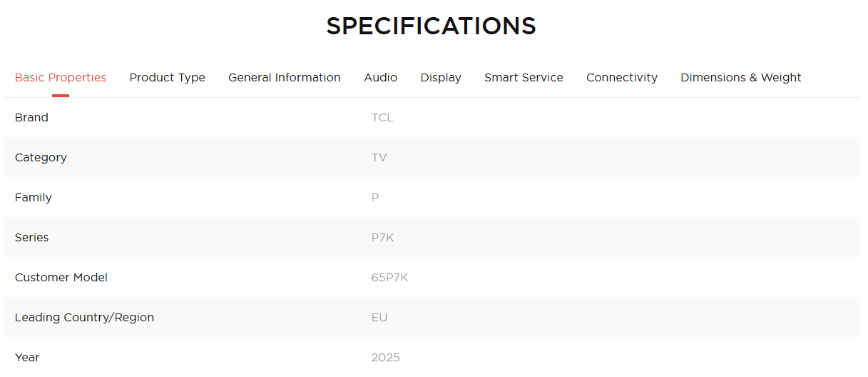
Task: Show the Display specifications tab
Action: 441,78
